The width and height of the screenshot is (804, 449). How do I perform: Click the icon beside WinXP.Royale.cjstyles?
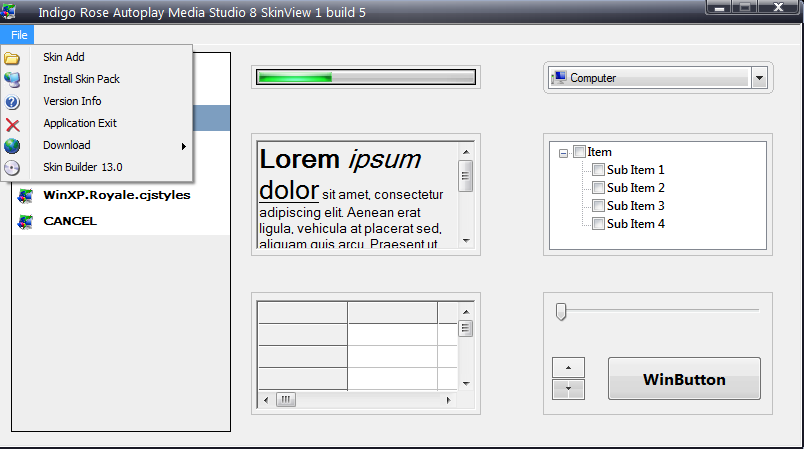pyautogui.click(x=25, y=195)
